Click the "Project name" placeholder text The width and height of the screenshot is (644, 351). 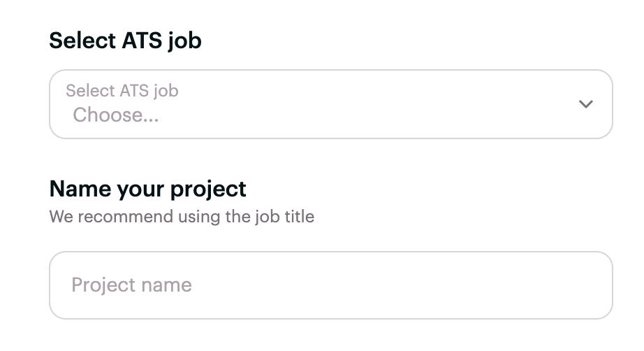coord(131,285)
